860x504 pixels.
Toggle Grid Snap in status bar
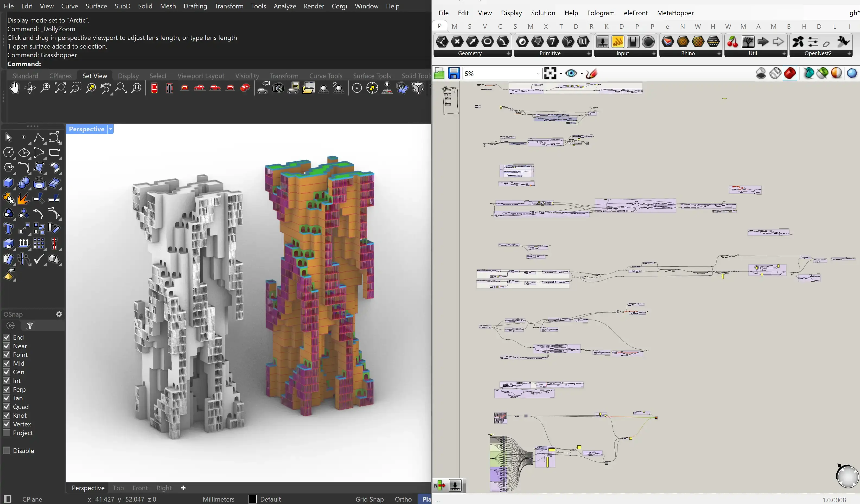[x=370, y=499]
